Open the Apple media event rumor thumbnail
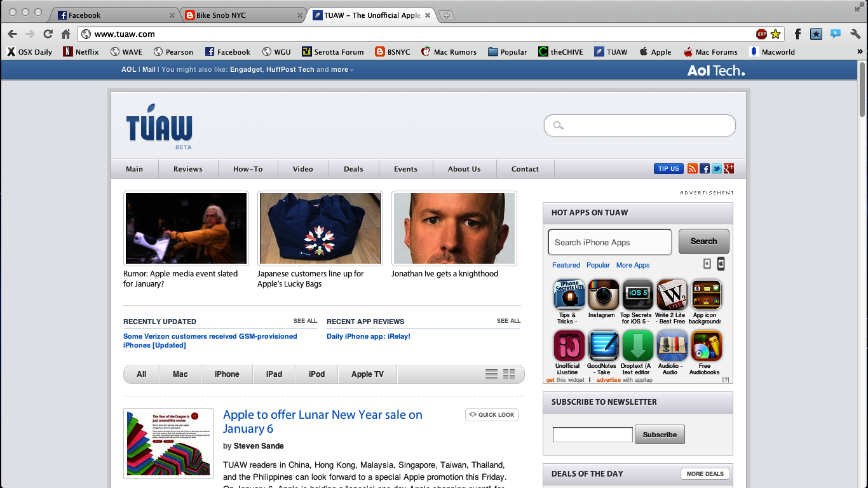The image size is (868, 488). pyautogui.click(x=186, y=228)
